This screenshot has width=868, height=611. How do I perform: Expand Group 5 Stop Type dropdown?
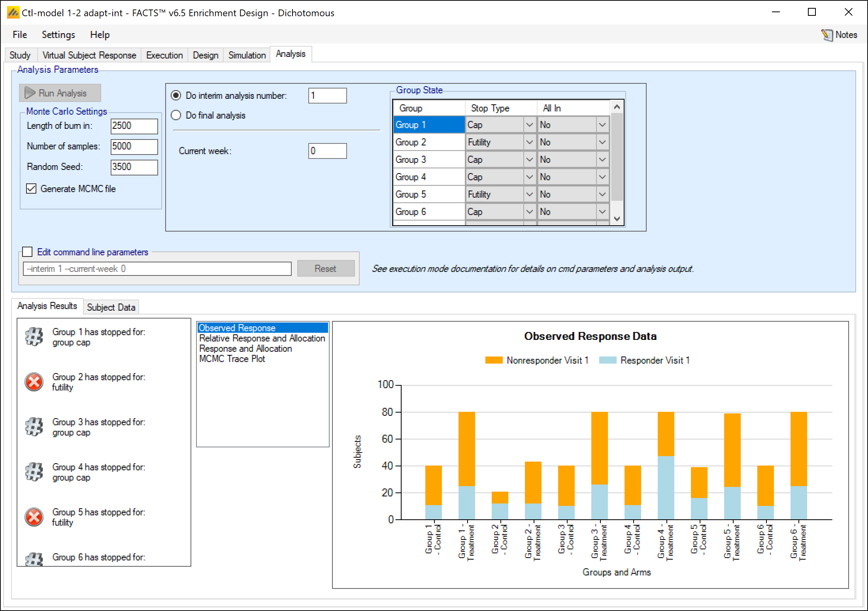[530, 194]
